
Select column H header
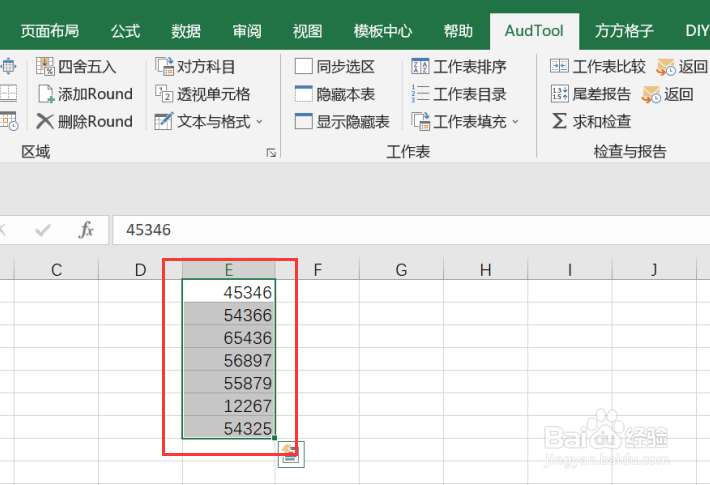pos(485,269)
